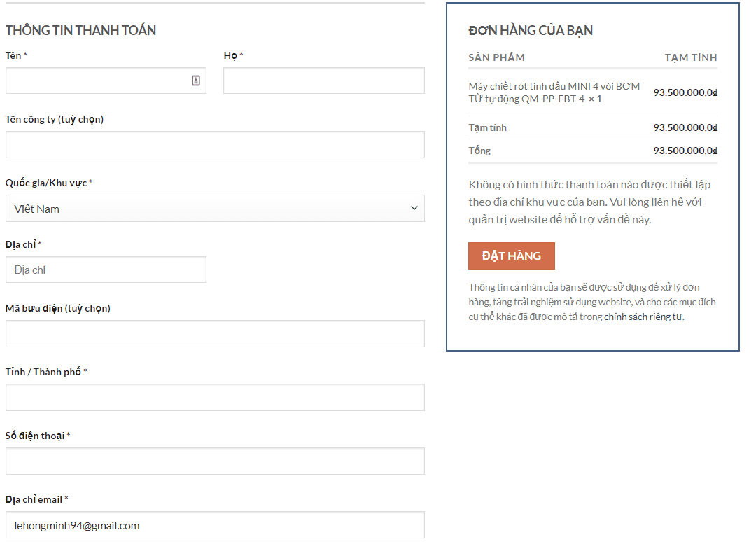This screenshot has height=556, width=756.
Task: Click the Số điện thoại input field
Action: point(215,461)
